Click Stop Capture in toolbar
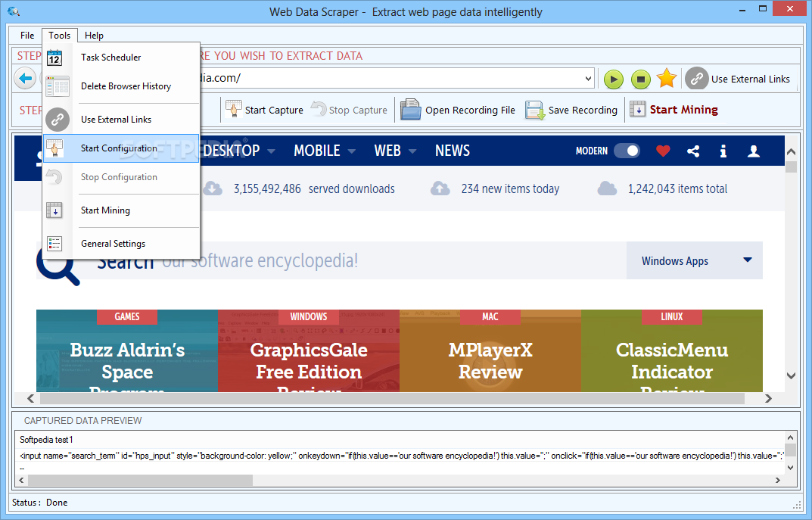The height and width of the screenshot is (520, 812). [349, 110]
